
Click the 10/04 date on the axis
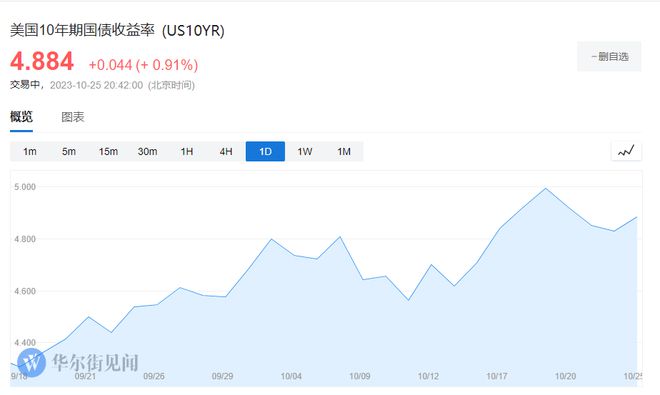291,376
